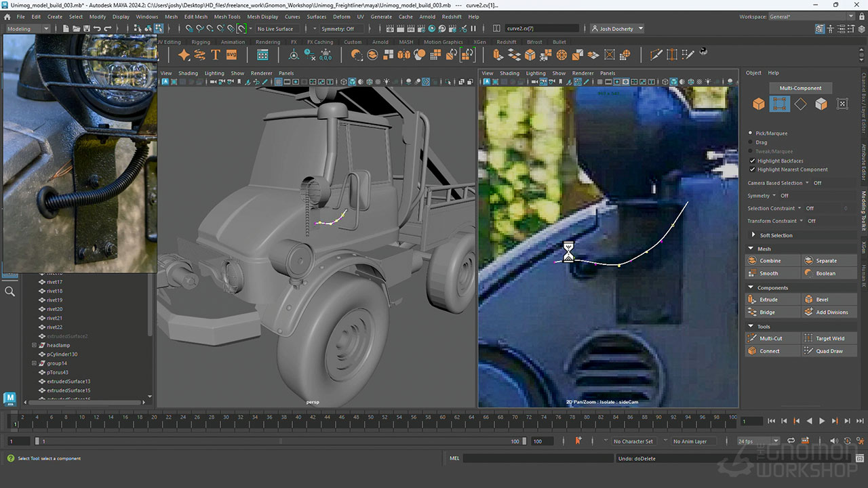
Task: Click the Multi-Cut tool
Action: click(770, 338)
